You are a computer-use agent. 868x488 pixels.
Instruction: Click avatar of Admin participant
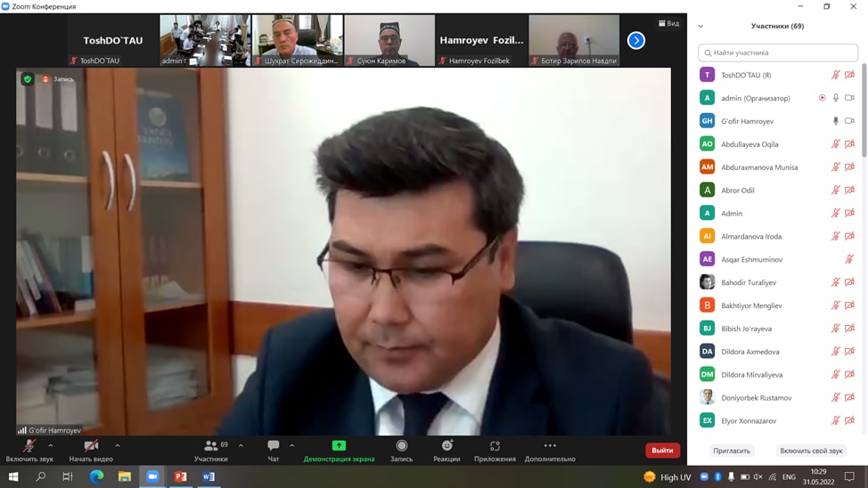point(707,213)
